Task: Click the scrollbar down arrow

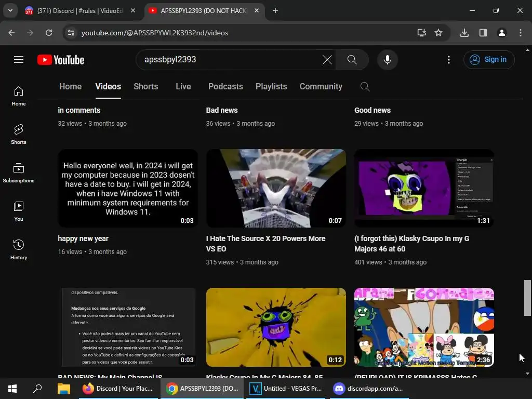Action: tap(527, 374)
